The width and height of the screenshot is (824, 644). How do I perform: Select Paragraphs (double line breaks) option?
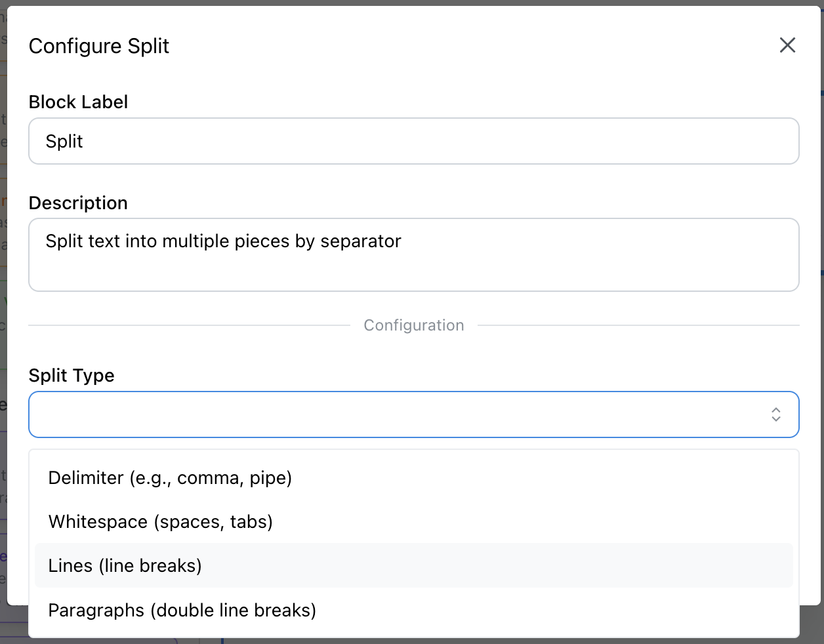(x=182, y=610)
